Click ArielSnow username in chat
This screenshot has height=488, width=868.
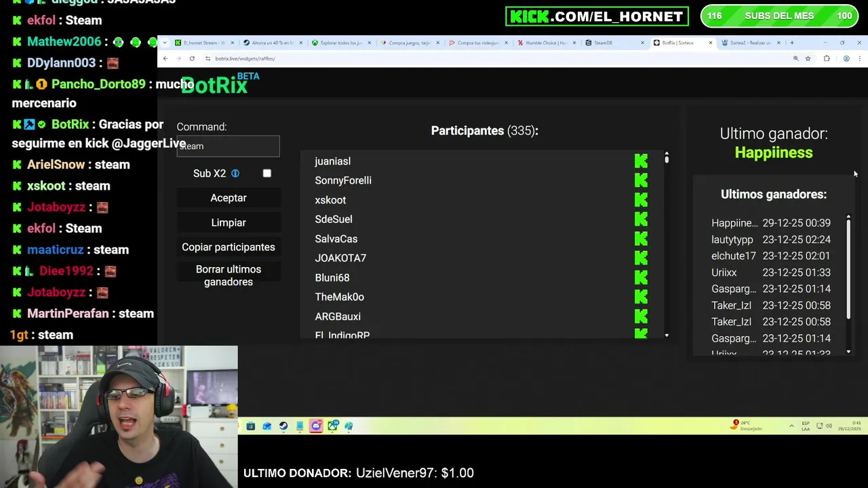click(56, 165)
